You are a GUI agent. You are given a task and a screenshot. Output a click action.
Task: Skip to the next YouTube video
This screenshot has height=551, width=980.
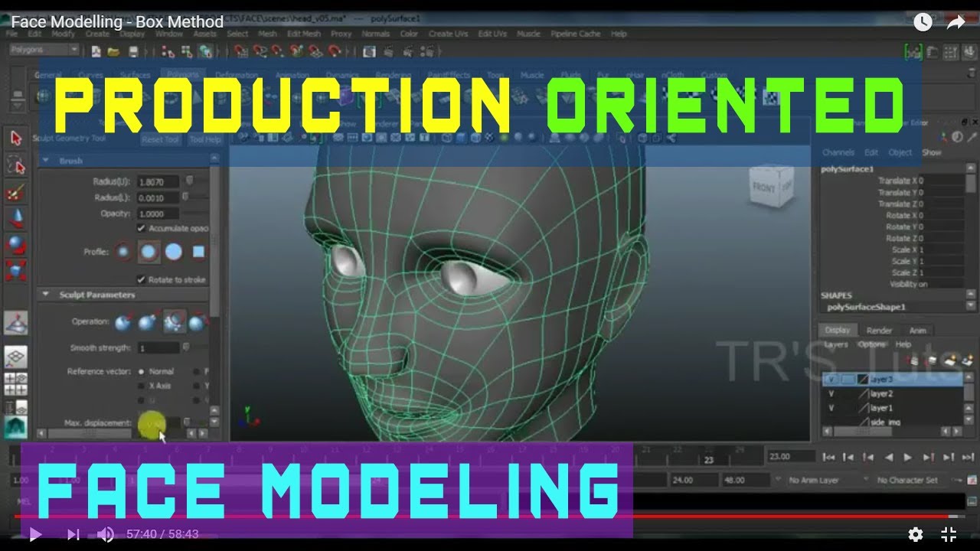point(73,534)
